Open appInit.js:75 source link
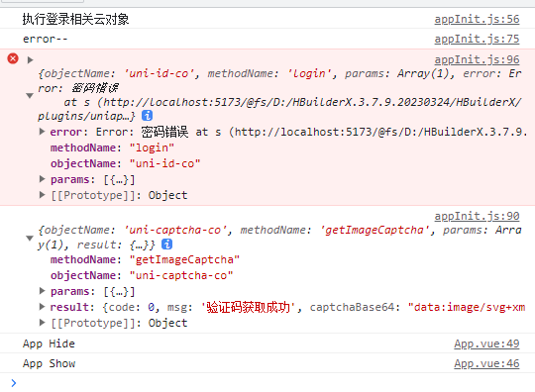The width and height of the screenshot is (535, 392). pos(477,39)
